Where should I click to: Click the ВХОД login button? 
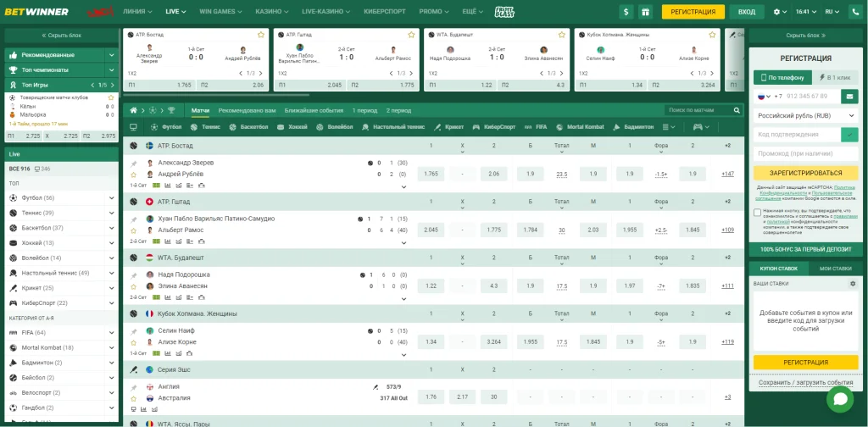[x=746, y=12]
